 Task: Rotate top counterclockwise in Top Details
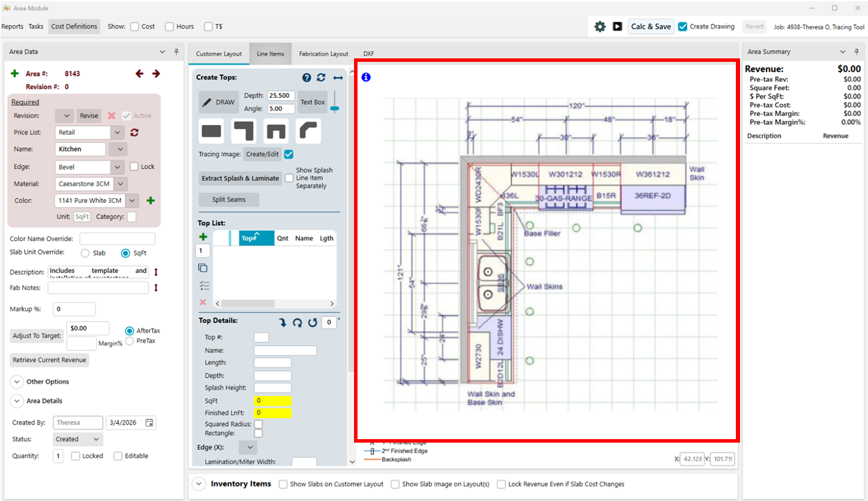(x=312, y=322)
